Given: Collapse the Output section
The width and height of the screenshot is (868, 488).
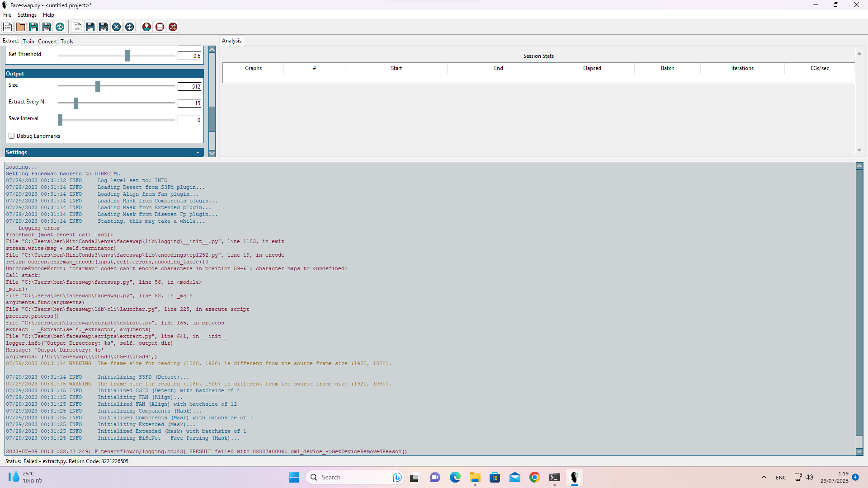Looking at the screenshot, I should click(x=198, y=74).
